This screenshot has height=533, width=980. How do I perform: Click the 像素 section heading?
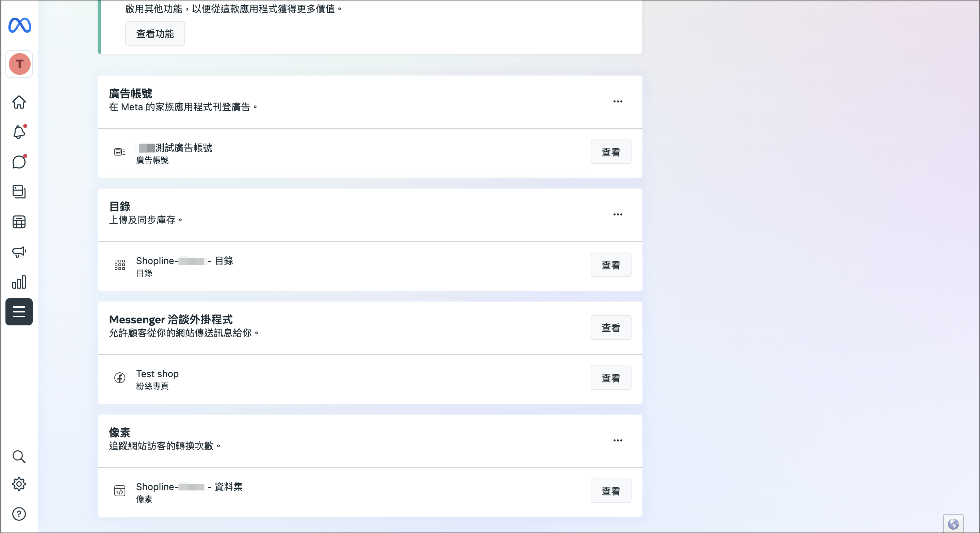120,432
